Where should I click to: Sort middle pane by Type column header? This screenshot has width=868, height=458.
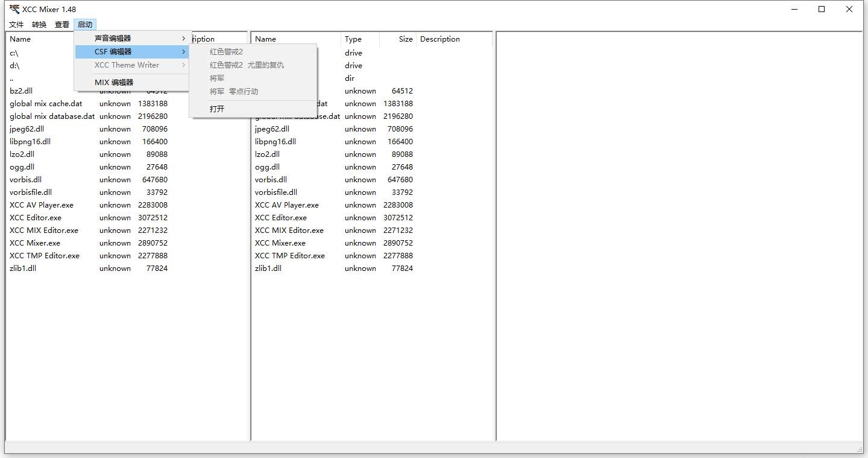coord(360,39)
